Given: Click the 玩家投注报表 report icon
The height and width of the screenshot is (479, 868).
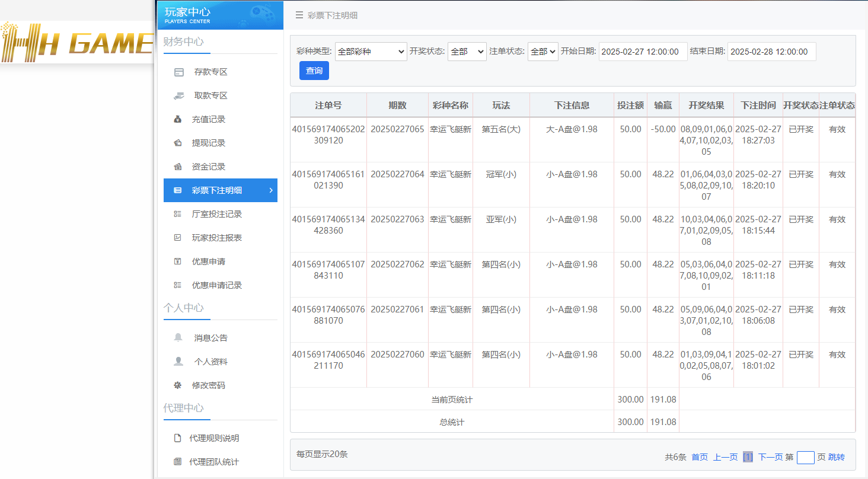Looking at the screenshot, I should (178, 238).
